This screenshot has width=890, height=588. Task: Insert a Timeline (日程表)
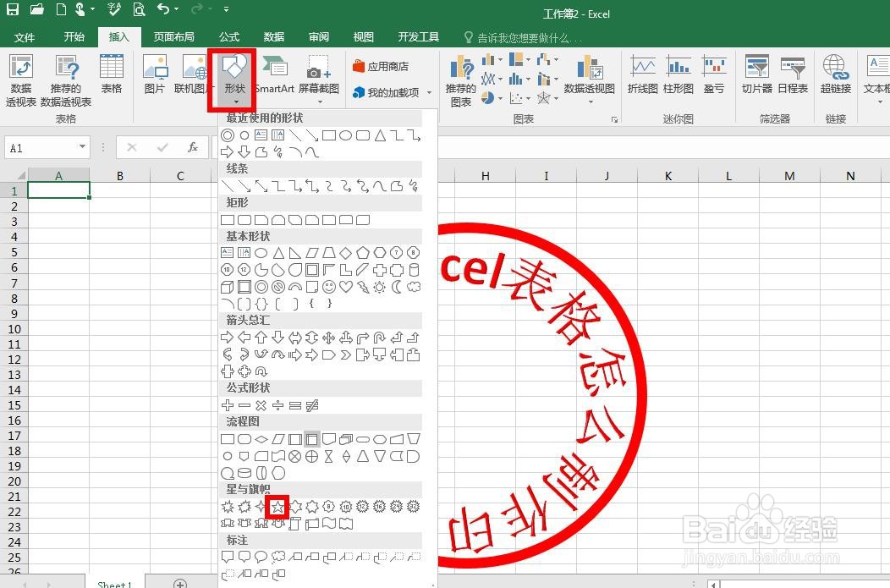793,74
